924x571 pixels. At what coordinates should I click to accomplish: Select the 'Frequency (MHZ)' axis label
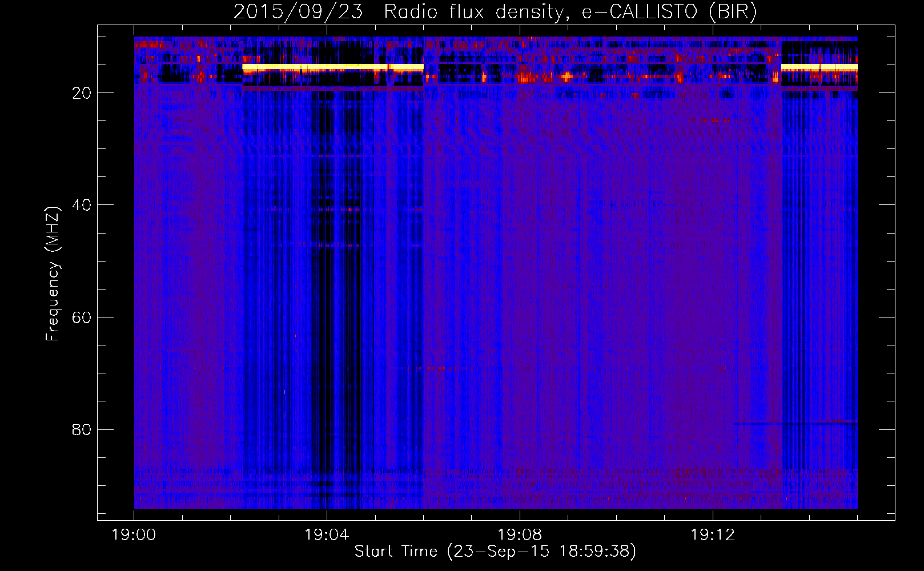click(53, 274)
